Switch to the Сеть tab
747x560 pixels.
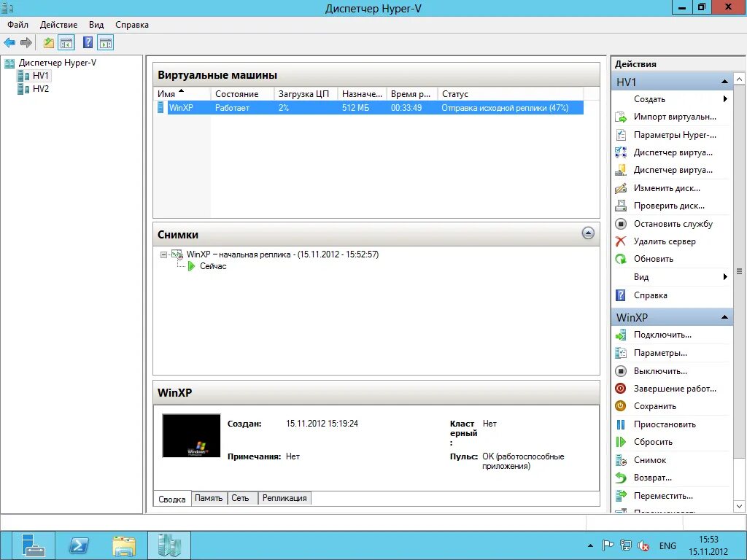[241, 498]
